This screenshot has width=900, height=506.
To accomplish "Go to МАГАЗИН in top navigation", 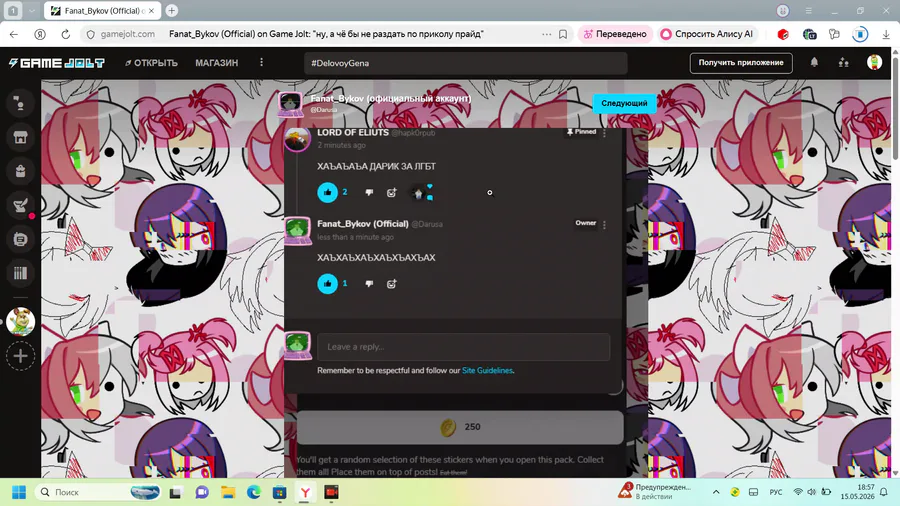I will coord(216,63).
